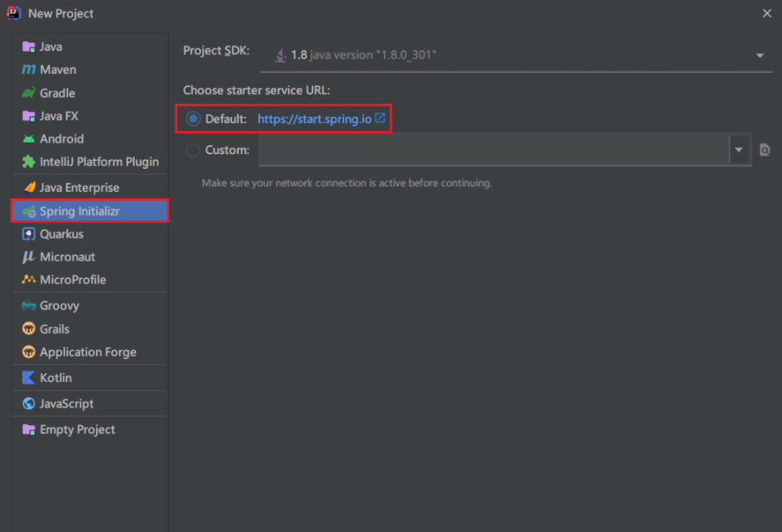Click the Project SDK label

point(216,51)
